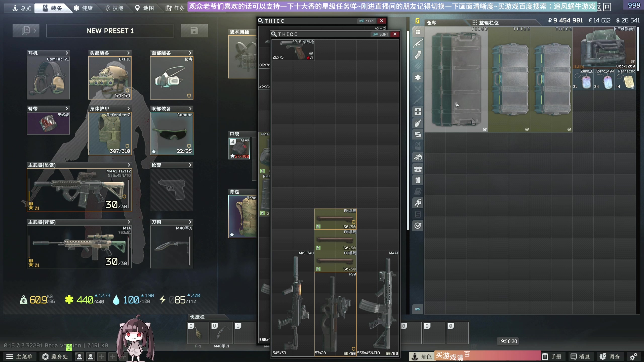This screenshot has height=362, width=644.
Task: Open the 藏身处 hideout button
Action: [x=55, y=356]
